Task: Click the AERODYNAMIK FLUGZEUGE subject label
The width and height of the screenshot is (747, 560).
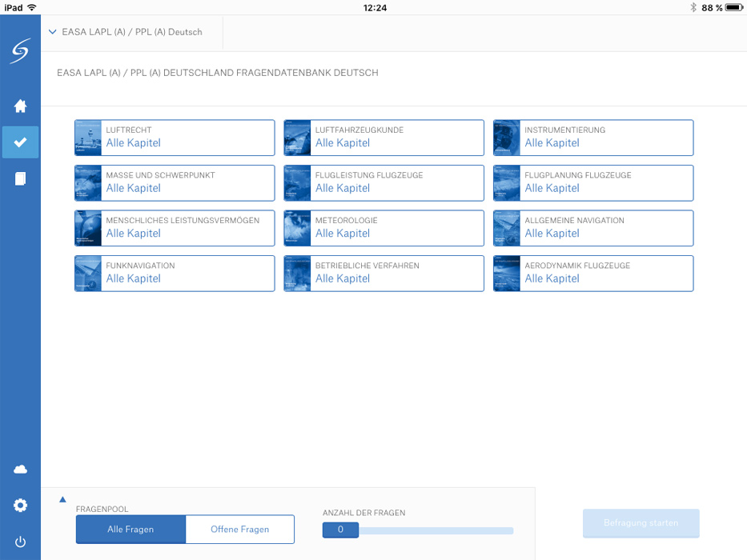Action: pyautogui.click(x=577, y=266)
